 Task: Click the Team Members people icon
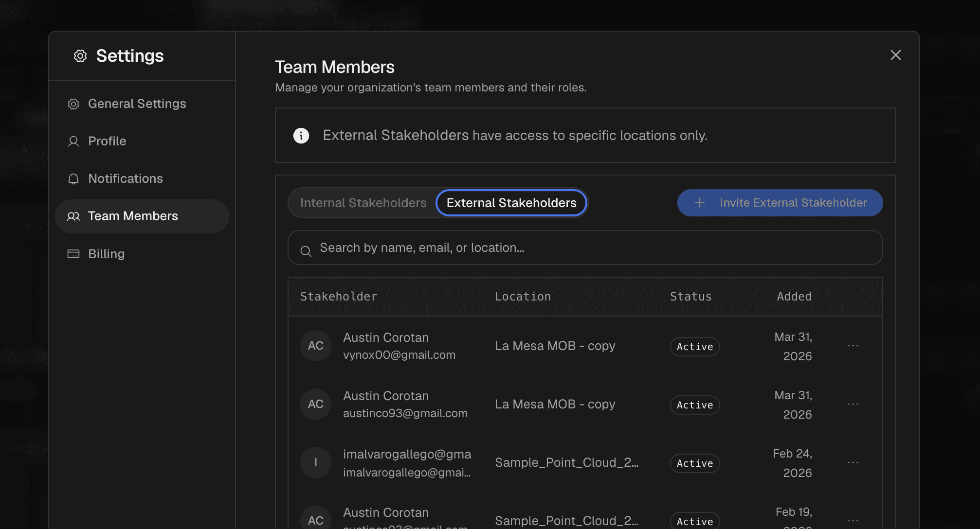pos(73,216)
